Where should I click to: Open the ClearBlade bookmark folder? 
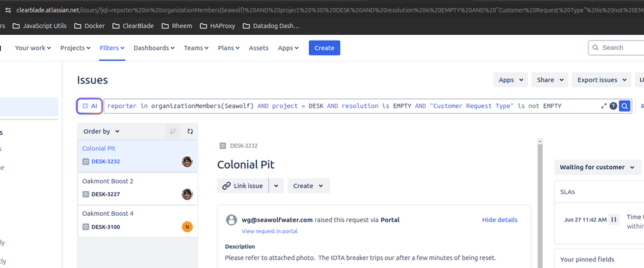[x=133, y=26]
